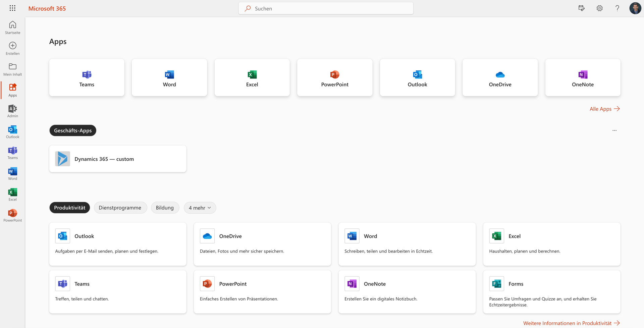Image resolution: width=644 pixels, height=328 pixels.
Task: Switch to the Dienstprogramme tab
Action: click(x=120, y=208)
